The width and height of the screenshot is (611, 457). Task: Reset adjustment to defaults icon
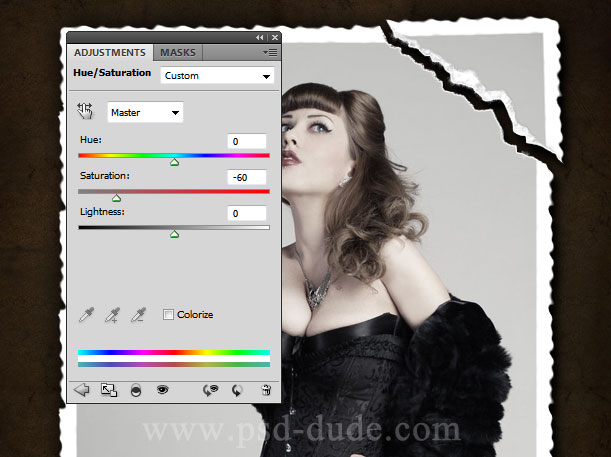coord(237,390)
